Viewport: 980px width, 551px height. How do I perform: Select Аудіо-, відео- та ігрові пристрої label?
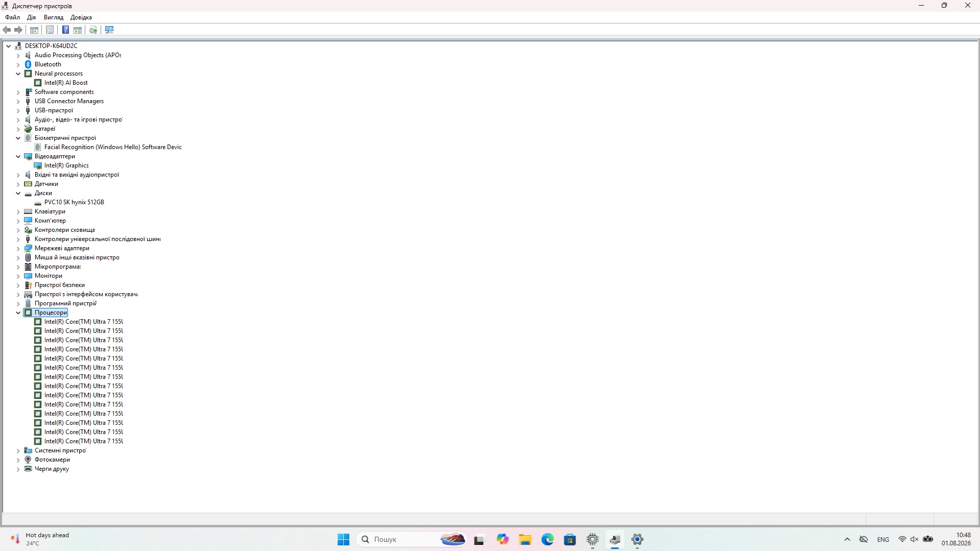(79, 119)
